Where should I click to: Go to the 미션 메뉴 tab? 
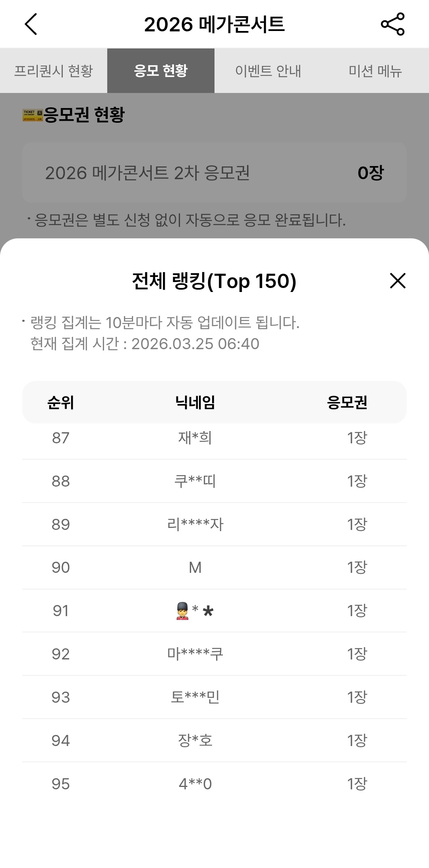tap(375, 71)
